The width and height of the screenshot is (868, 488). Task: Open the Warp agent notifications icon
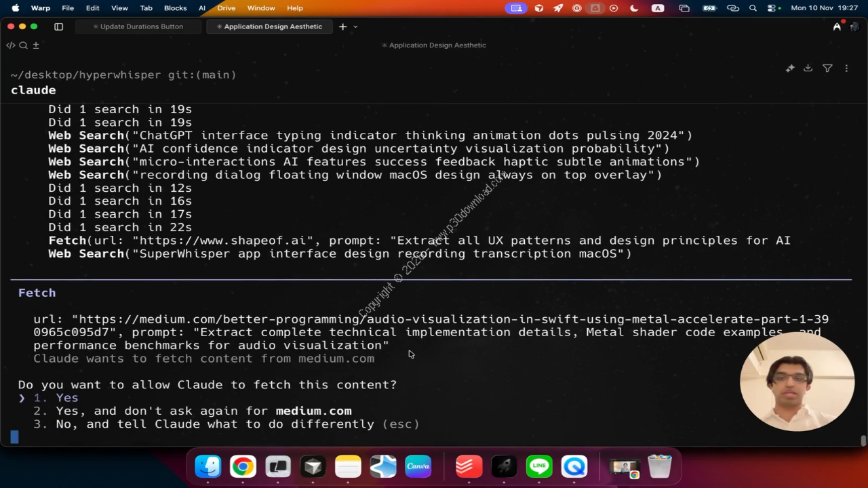tap(837, 26)
